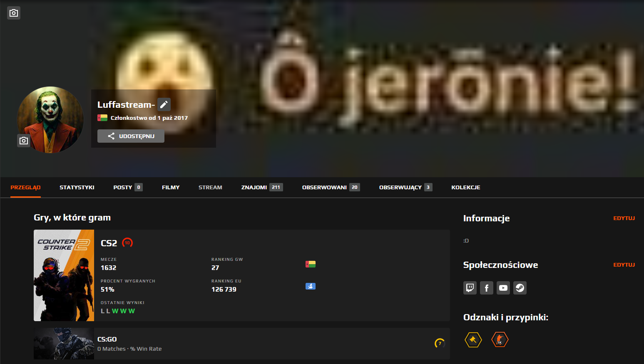Screen dimensions: 644x364
Task: Click the CS:GO game title
Action: pyautogui.click(x=107, y=339)
